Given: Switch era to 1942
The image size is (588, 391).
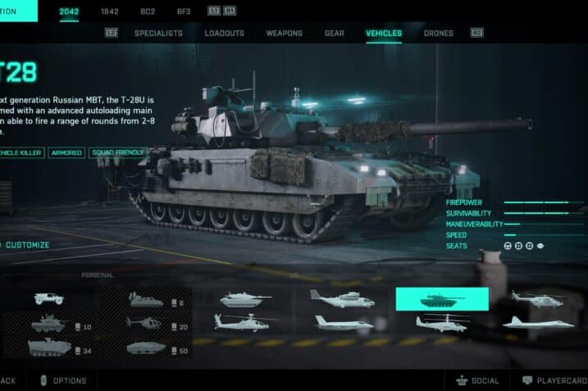Looking at the screenshot, I should click(110, 11).
